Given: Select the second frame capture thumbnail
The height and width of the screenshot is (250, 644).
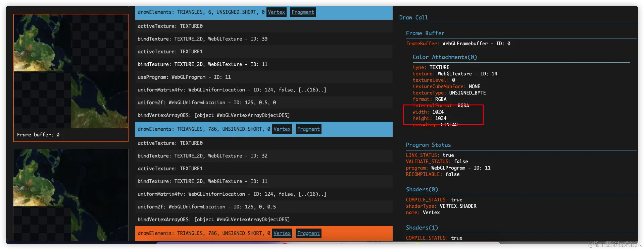Looking at the screenshot, I should point(71,195).
